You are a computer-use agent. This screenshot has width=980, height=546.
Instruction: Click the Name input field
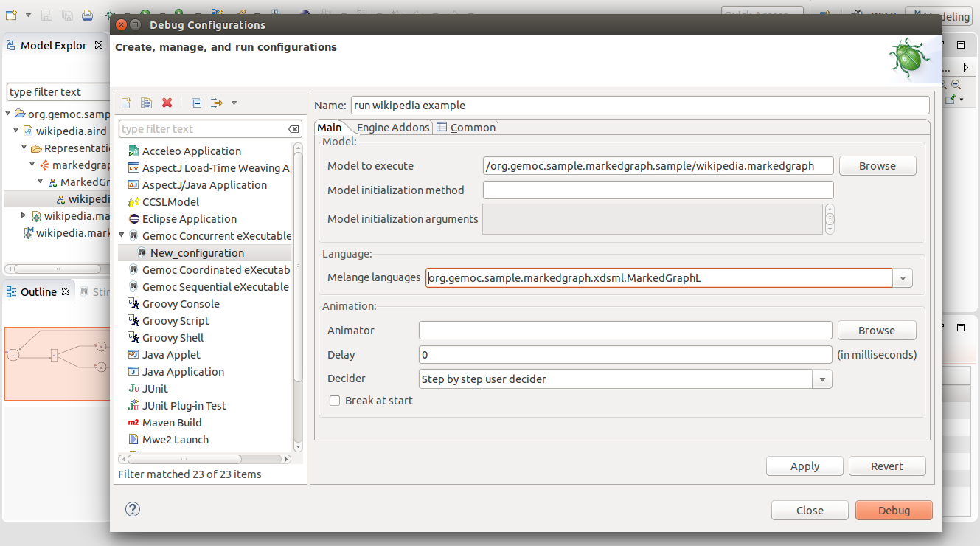pos(640,106)
